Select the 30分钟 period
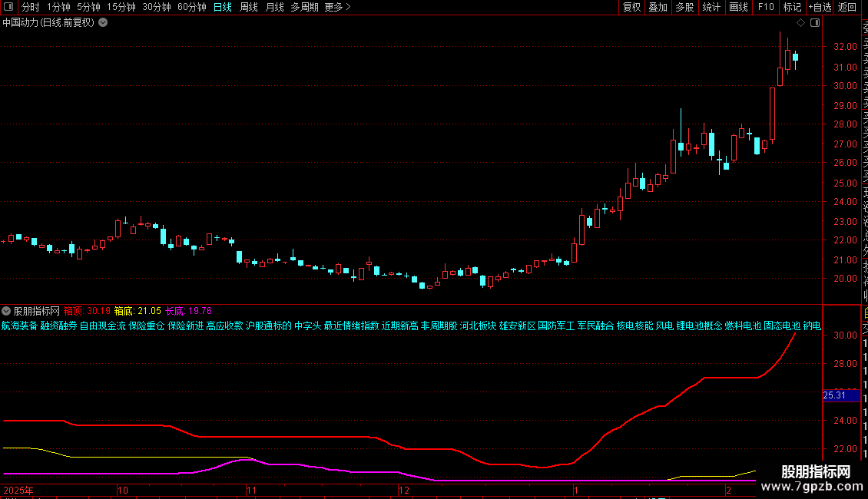The image size is (868, 499). pyautogui.click(x=157, y=7)
